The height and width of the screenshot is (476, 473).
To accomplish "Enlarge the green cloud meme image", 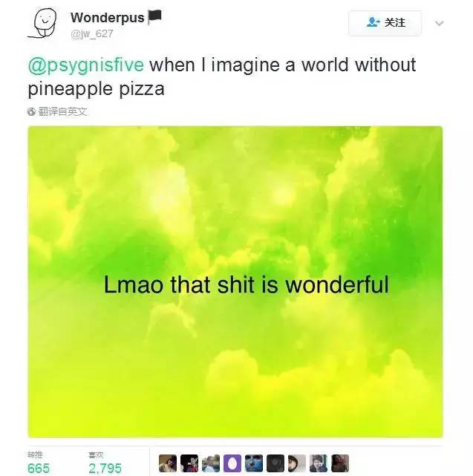I will click(235, 281).
